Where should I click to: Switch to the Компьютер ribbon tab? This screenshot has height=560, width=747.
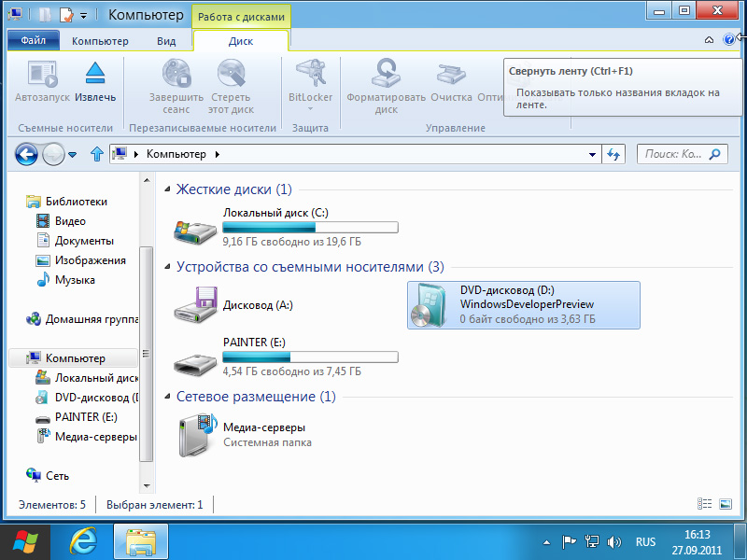pos(100,41)
